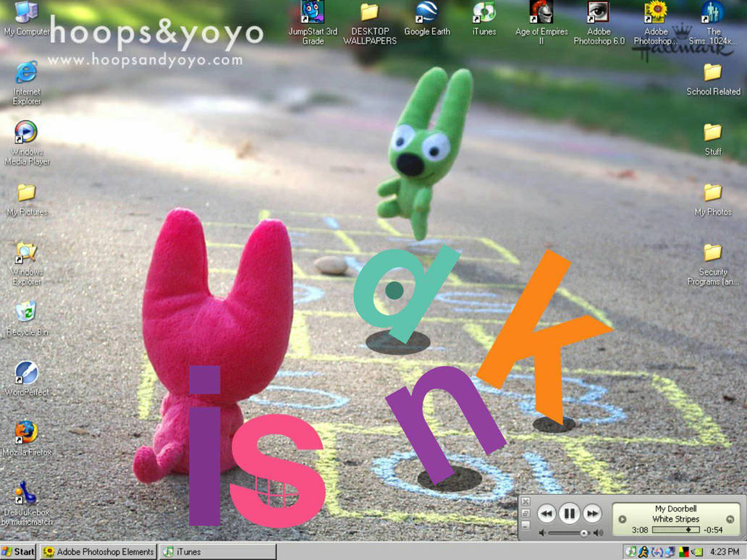The width and height of the screenshot is (747, 560).
Task: Select the My Photos folder
Action: coord(713,200)
